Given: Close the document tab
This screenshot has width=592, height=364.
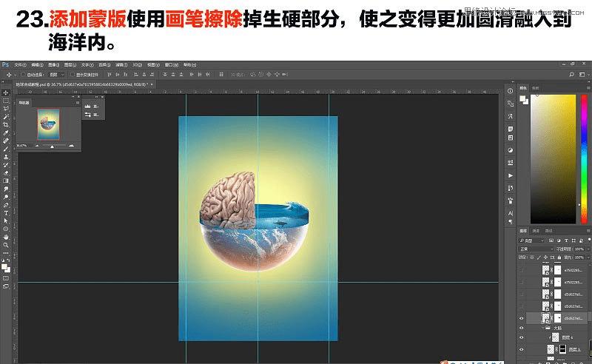Looking at the screenshot, I should coord(152,84).
